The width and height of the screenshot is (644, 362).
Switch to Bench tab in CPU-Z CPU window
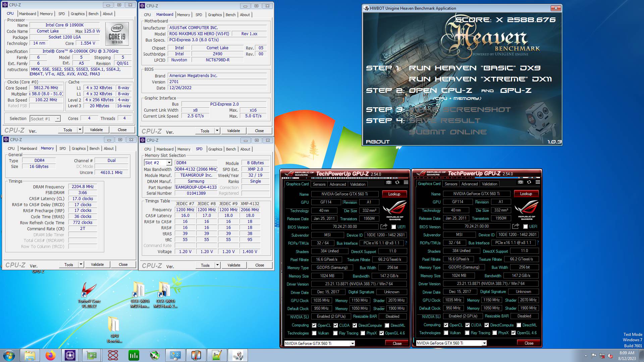tap(93, 14)
